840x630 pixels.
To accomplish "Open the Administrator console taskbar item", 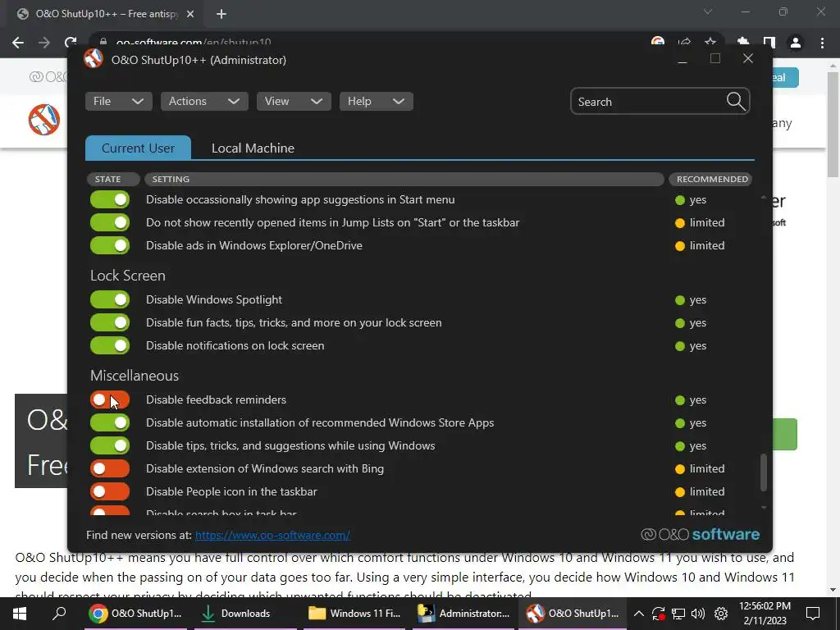I will click(x=464, y=614).
